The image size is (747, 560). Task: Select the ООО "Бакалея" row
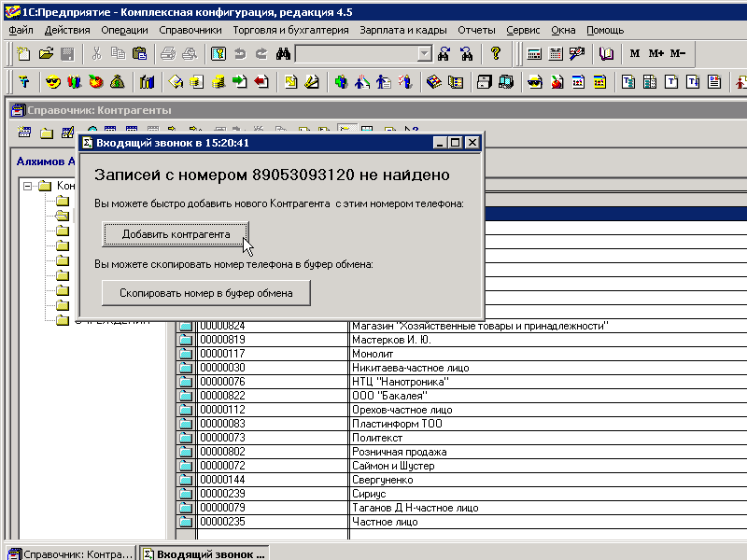[x=461, y=396]
